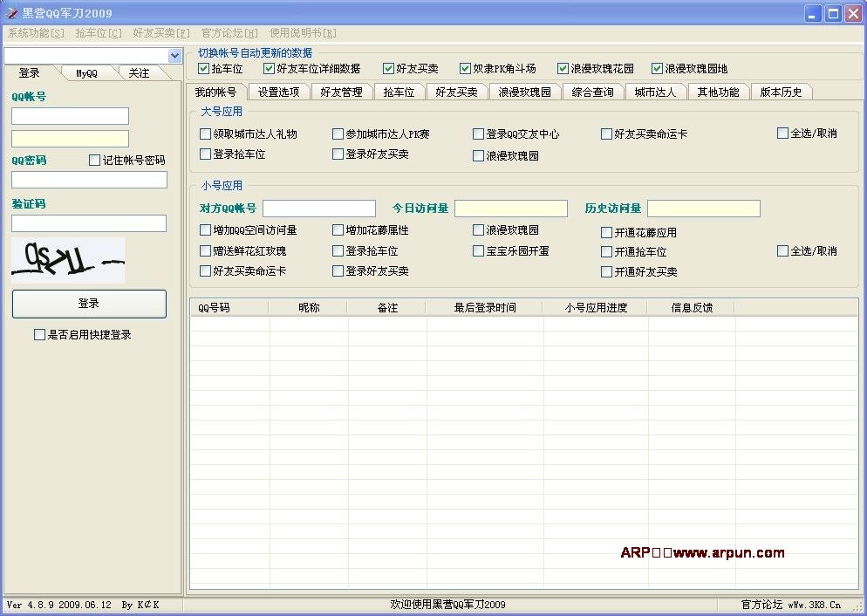The height and width of the screenshot is (616, 867).
Task: Switch to the 关注 tab
Action: 139,73
